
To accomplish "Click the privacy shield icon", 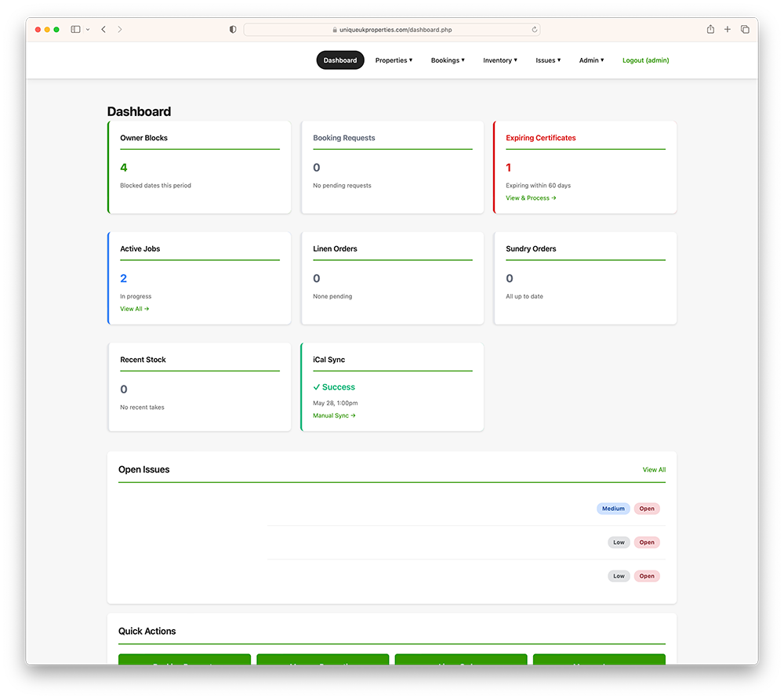I will click(x=233, y=30).
